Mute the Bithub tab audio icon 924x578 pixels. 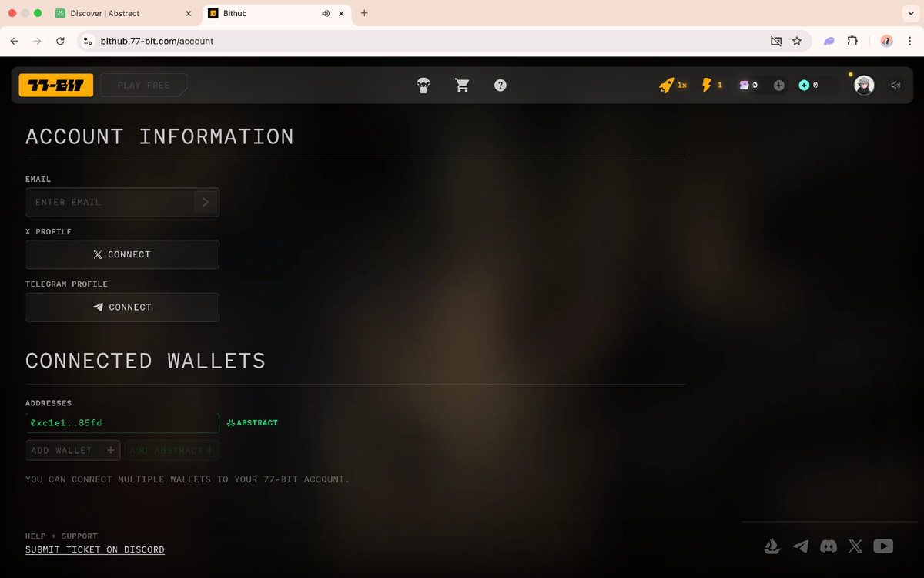[x=326, y=13]
